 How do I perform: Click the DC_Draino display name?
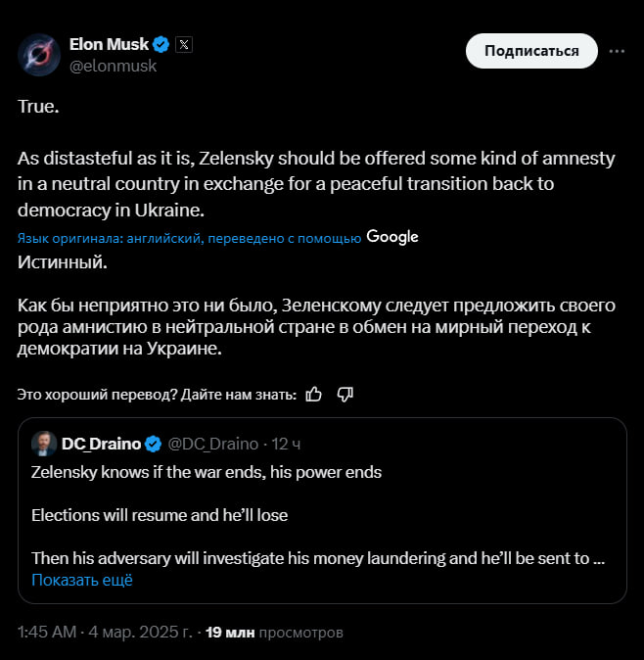point(101,444)
